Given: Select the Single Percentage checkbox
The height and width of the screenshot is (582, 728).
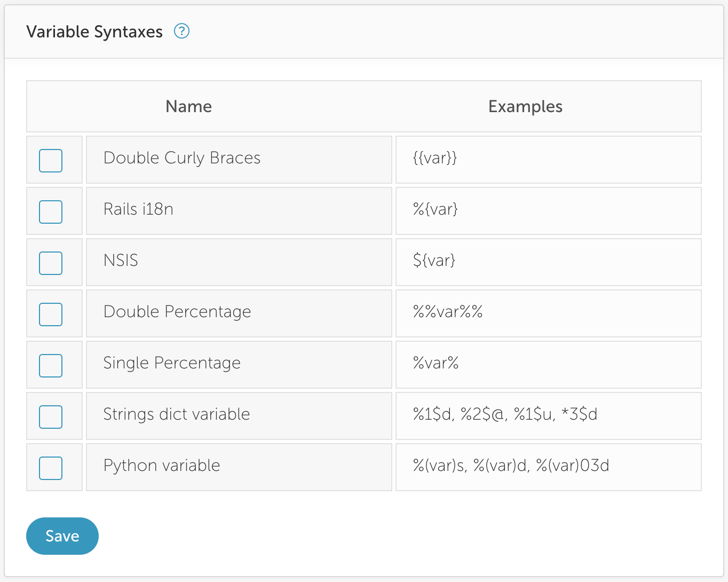Looking at the screenshot, I should 51,366.
